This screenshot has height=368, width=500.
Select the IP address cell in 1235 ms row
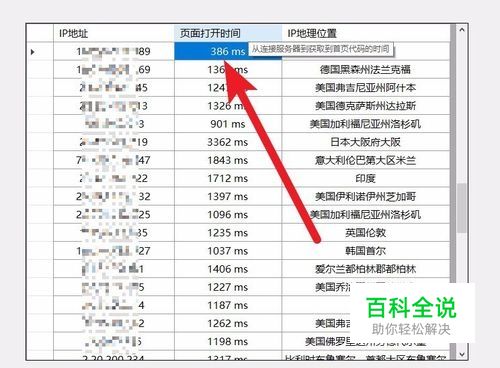click(114, 233)
